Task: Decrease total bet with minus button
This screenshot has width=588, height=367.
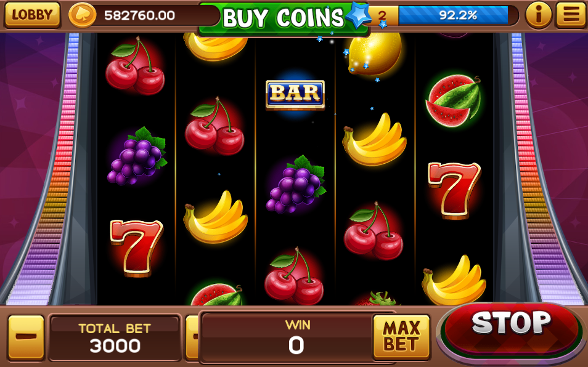Action: [x=27, y=337]
